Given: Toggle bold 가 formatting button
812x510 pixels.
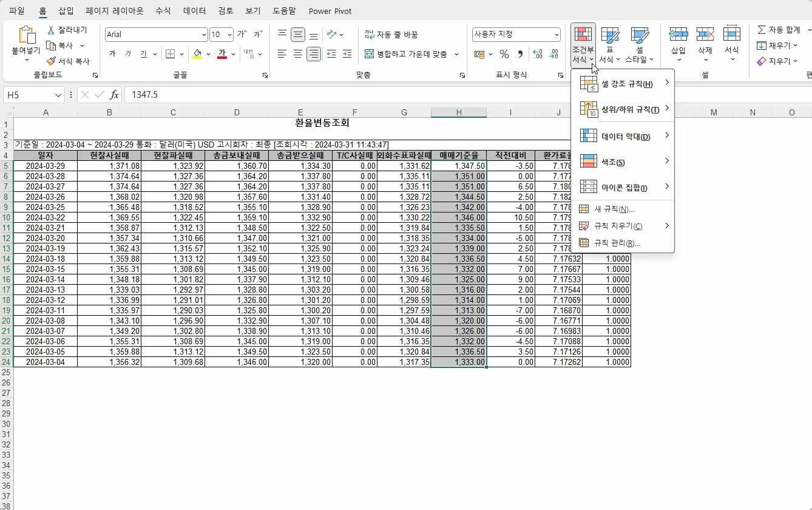Looking at the screenshot, I should [112, 54].
